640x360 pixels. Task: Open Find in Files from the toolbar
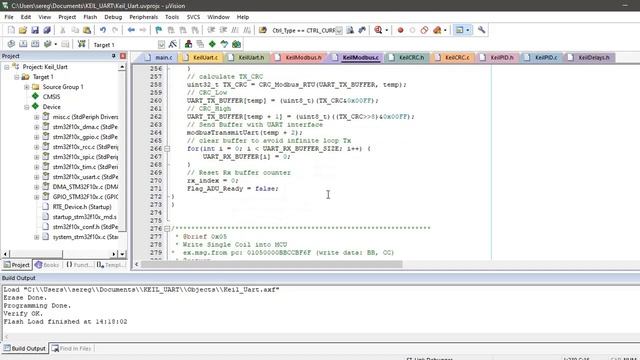pyautogui.click(x=263, y=30)
